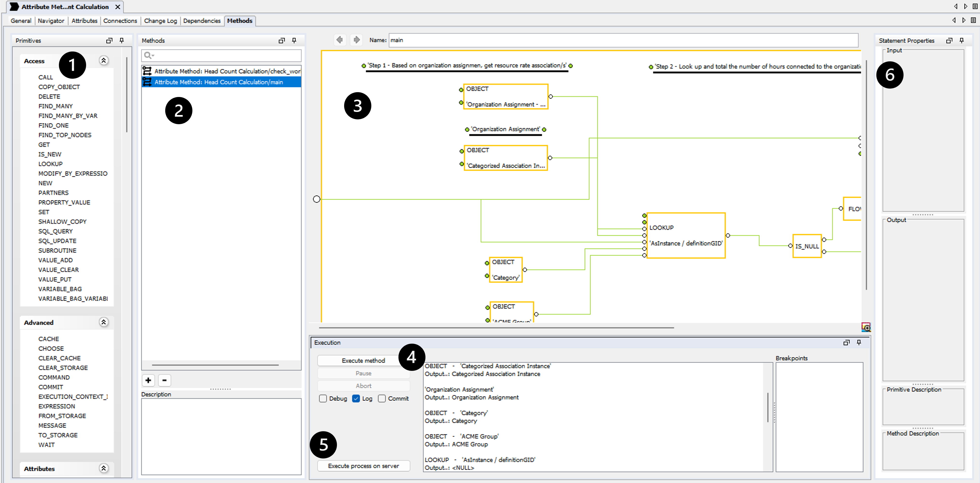Screen dimensions: 980x483
Task: Switch to the Dependencies tab
Action: [x=202, y=20]
